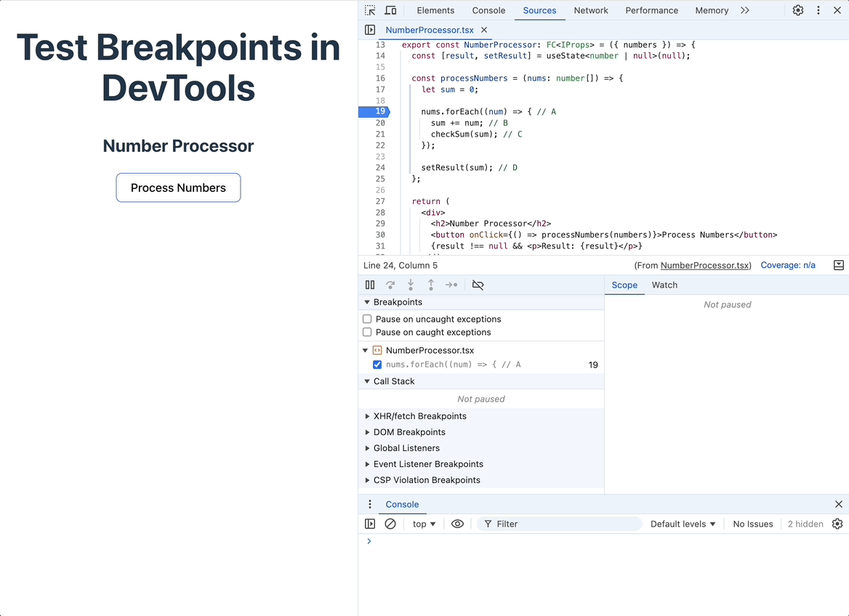
Task: Pause script execution button
Action: click(370, 285)
